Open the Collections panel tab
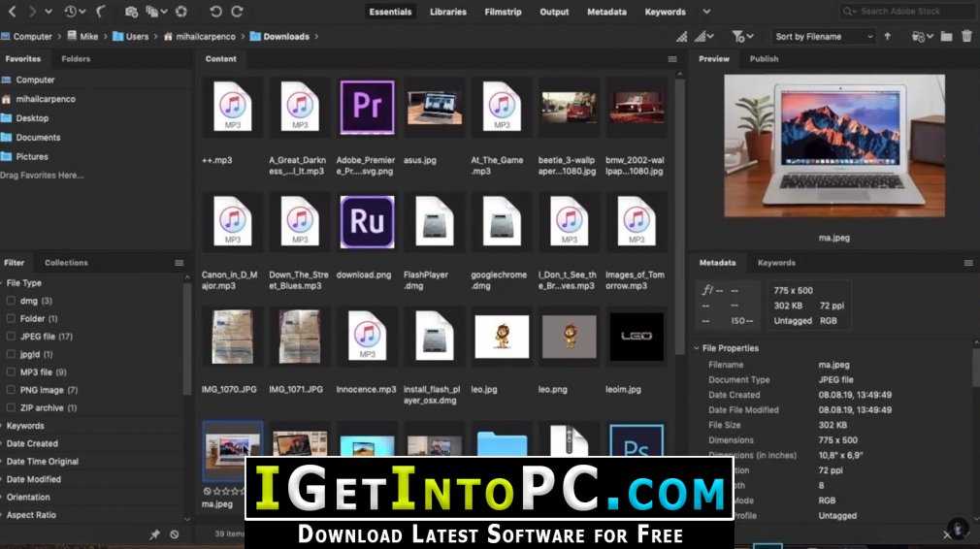Screen dimensions: 980x549 (66, 263)
